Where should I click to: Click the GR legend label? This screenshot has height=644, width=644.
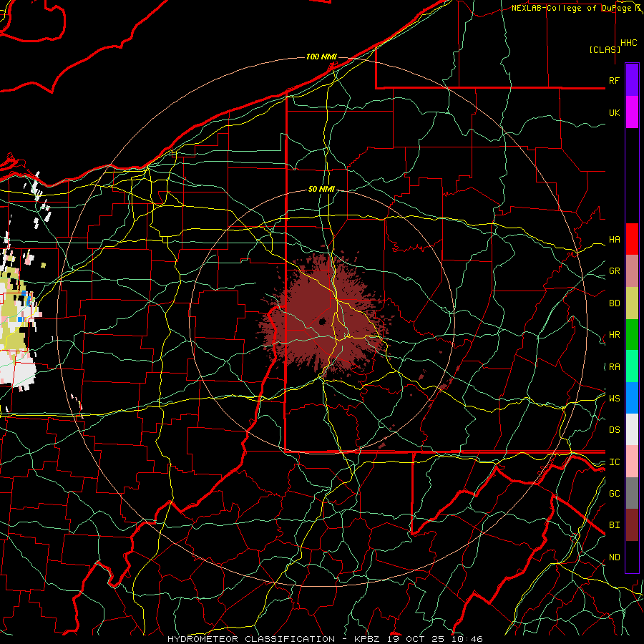[x=614, y=271]
